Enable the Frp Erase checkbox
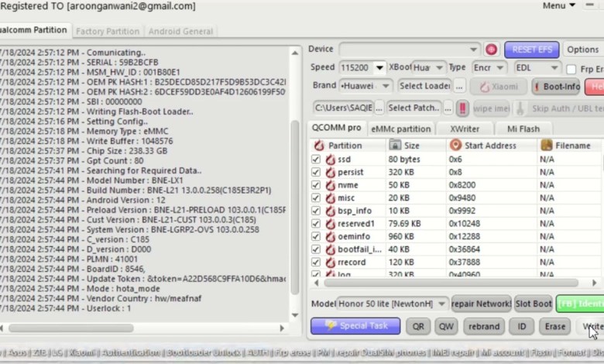 pyautogui.click(x=571, y=69)
